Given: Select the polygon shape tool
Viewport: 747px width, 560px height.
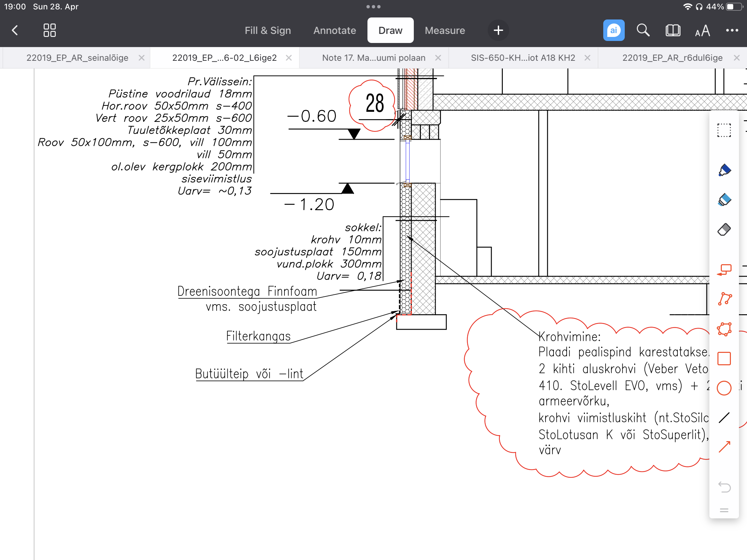Looking at the screenshot, I should pyautogui.click(x=724, y=329).
